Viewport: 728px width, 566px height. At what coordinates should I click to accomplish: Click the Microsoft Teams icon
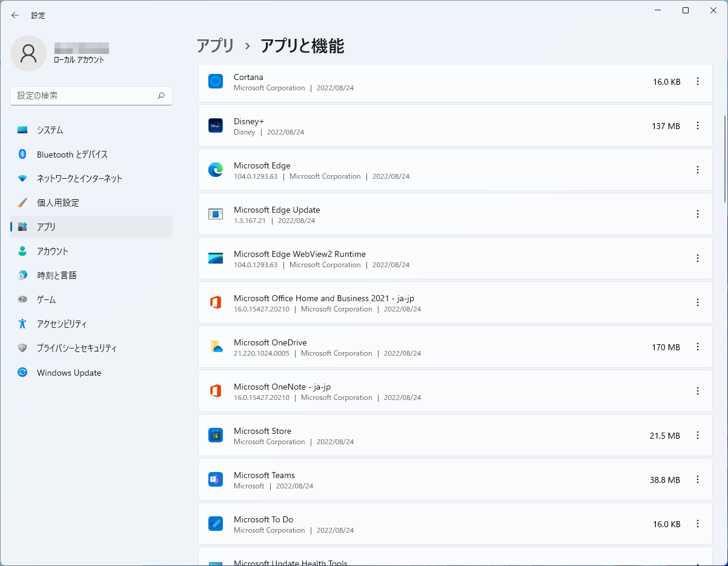[x=216, y=479]
